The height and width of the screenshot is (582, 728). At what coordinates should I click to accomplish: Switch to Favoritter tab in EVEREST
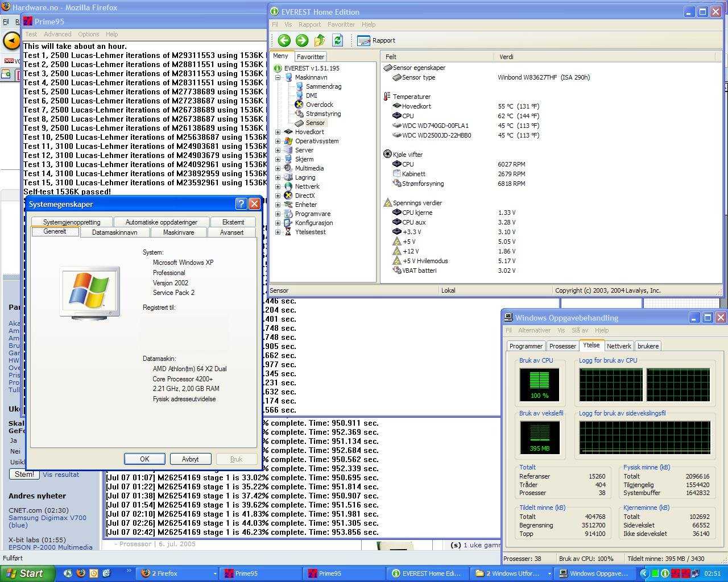(311, 57)
